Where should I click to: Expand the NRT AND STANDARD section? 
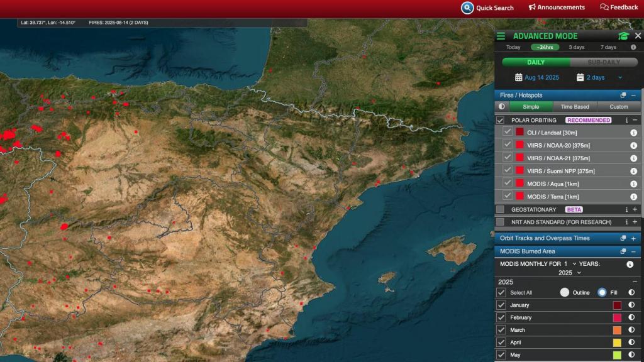coord(635,222)
